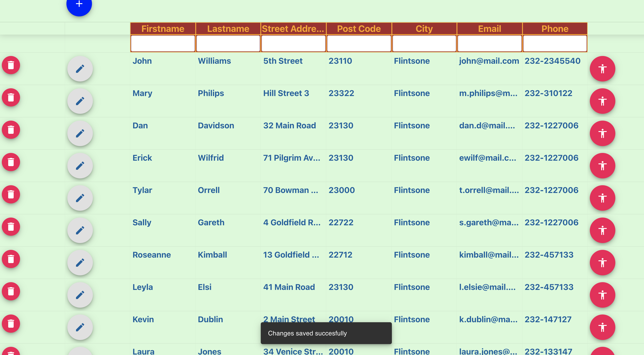
Task: Delete John Williams row with trash icon
Action: pos(11,65)
